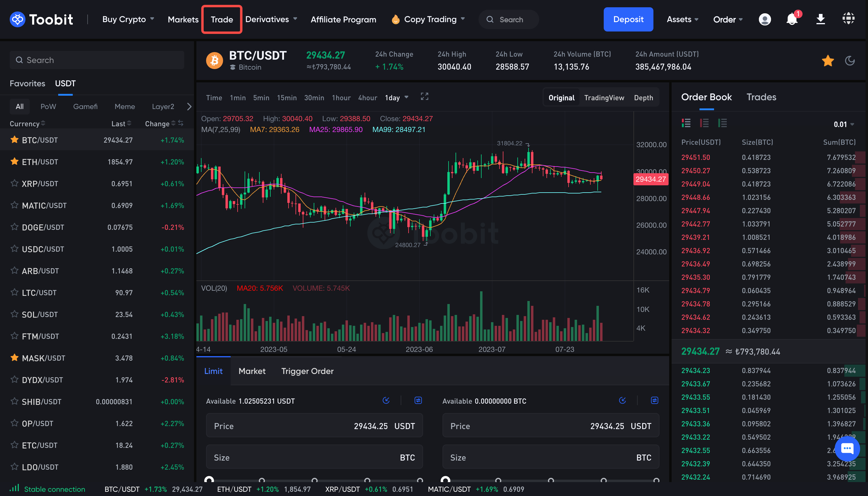Favorite DOGE/USDT star

click(14, 227)
